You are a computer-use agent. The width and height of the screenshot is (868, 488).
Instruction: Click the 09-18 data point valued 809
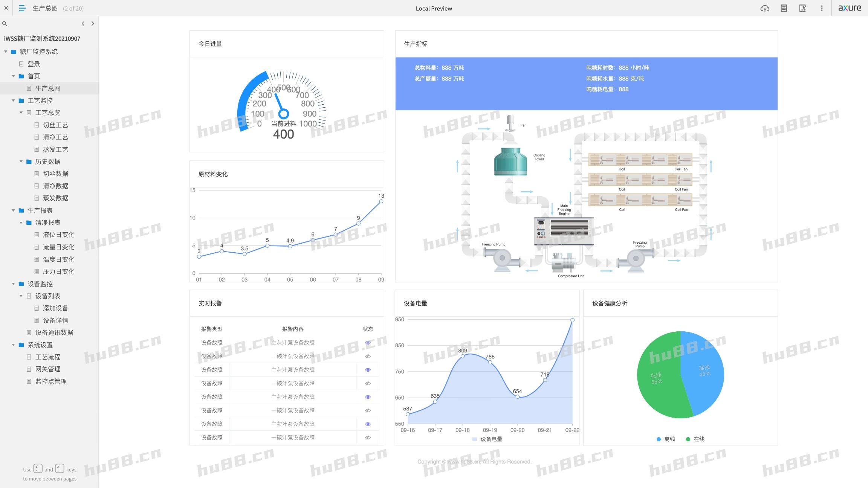point(463,356)
